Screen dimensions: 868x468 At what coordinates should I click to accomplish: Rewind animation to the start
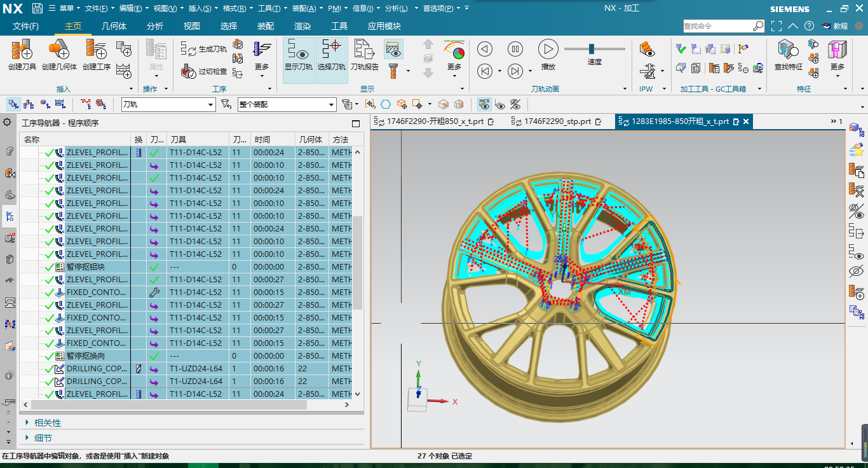click(x=485, y=71)
